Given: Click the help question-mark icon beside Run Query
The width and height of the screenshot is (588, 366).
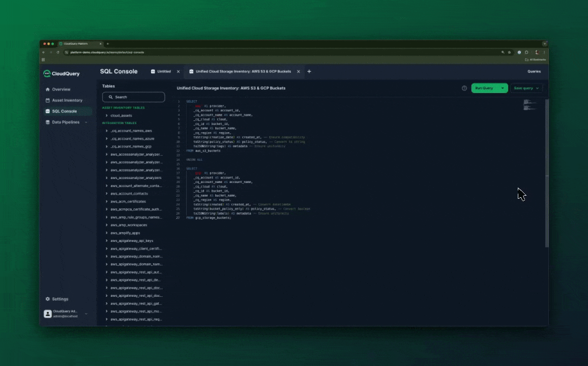Looking at the screenshot, I should click(464, 88).
